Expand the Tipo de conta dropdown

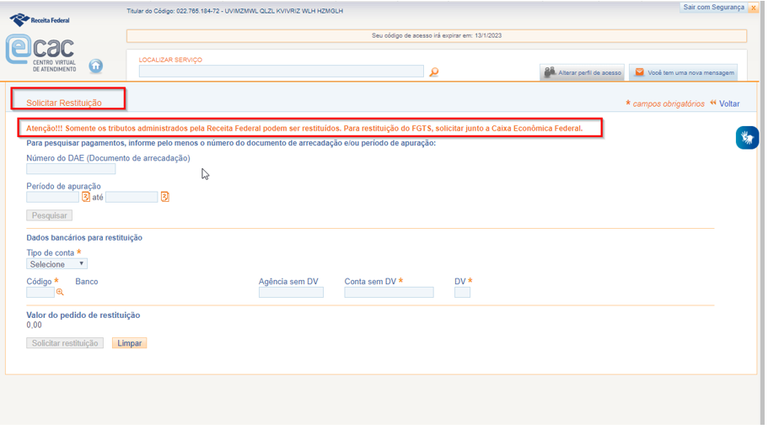click(x=57, y=264)
